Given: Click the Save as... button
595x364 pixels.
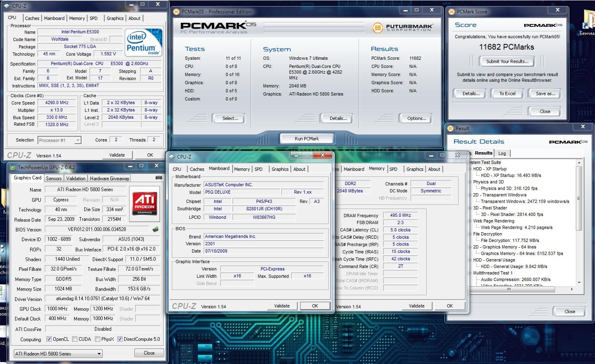Looking at the screenshot, I should 545,94.
